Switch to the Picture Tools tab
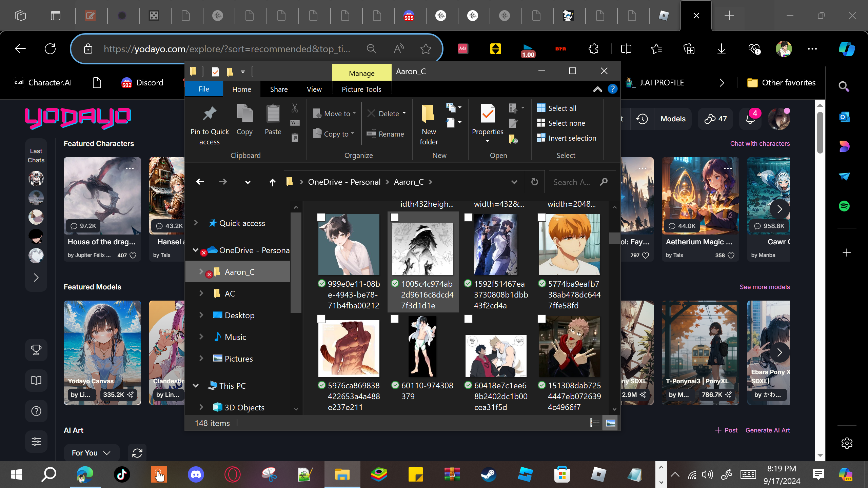The height and width of the screenshot is (488, 868). tap(361, 89)
